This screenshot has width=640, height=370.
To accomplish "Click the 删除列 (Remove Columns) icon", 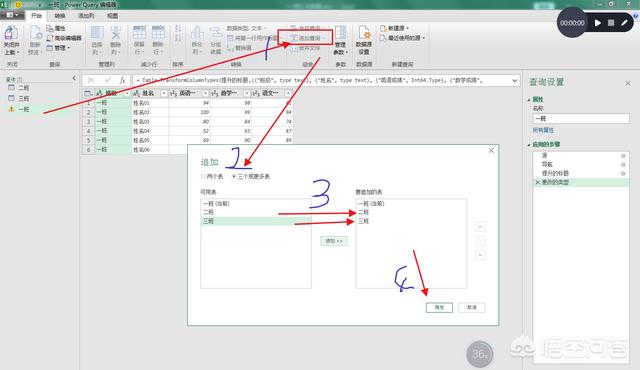I will (x=116, y=40).
